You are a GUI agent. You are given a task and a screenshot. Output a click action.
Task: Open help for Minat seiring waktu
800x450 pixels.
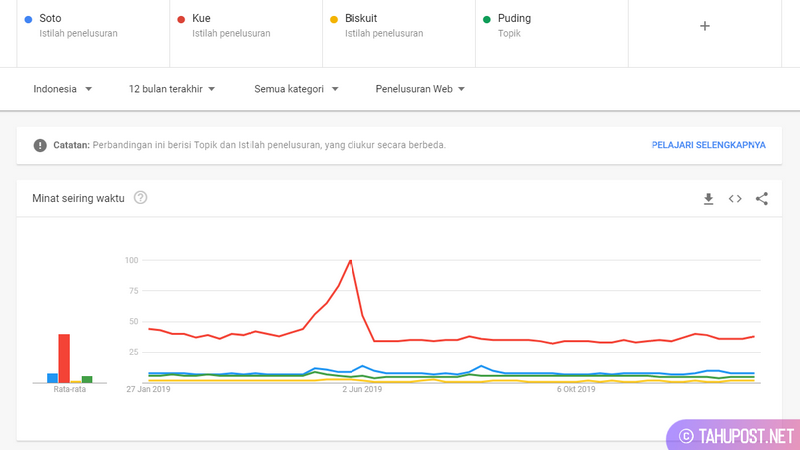(141, 197)
